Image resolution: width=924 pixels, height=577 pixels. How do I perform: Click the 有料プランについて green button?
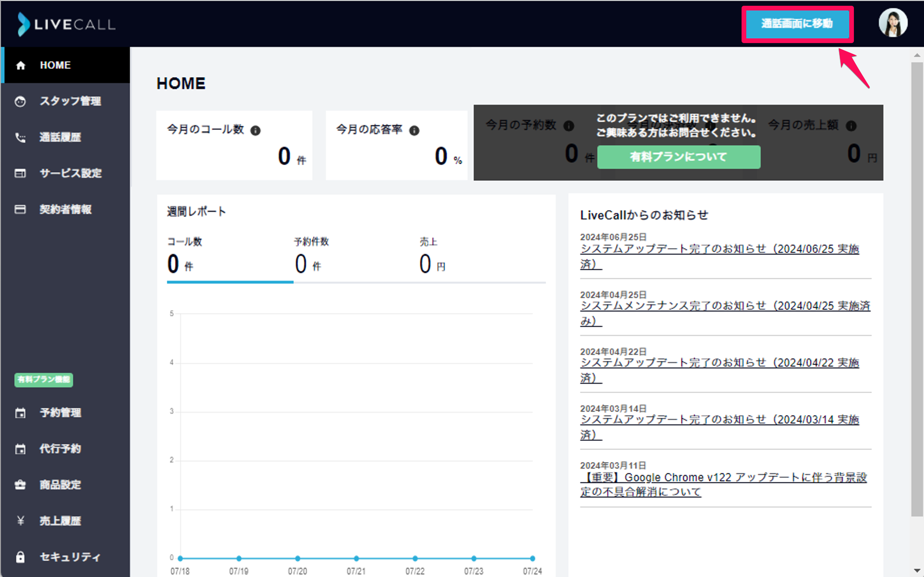coord(678,157)
